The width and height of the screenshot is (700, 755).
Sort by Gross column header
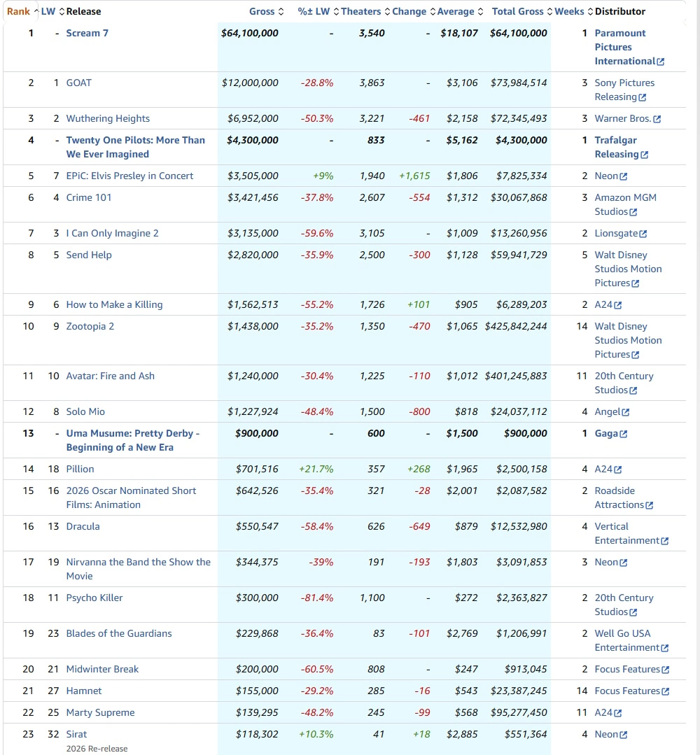[266, 12]
